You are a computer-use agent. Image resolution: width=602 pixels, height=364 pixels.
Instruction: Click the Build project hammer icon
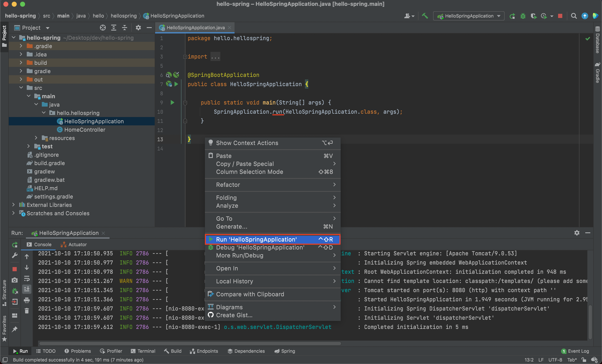click(x=425, y=16)
